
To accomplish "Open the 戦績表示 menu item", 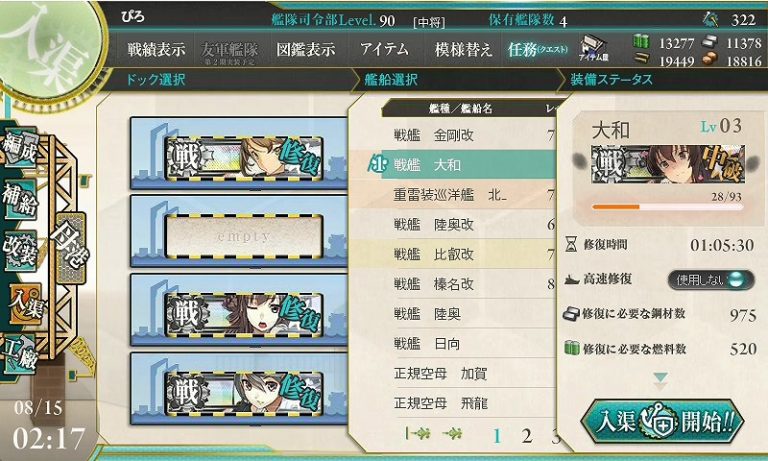I will tap(157, 49).
